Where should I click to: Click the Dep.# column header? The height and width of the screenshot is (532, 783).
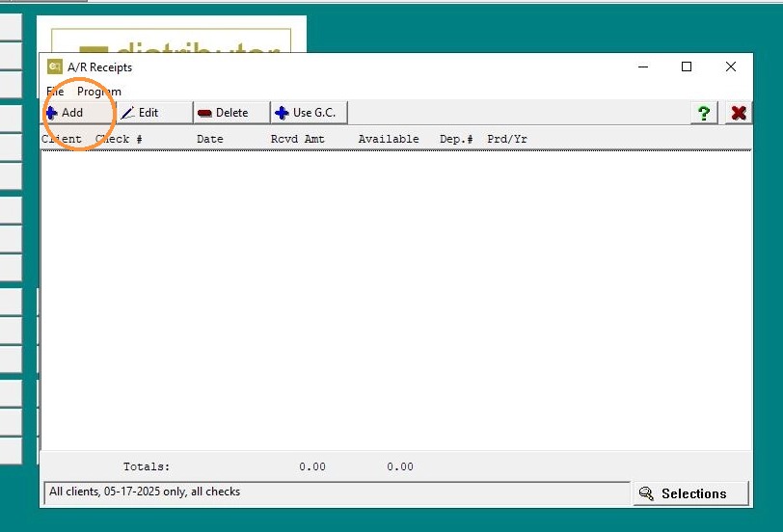coord(456,139)
